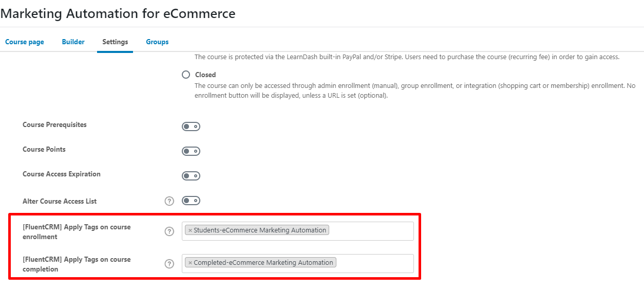The height and width of the screenshot is (289, 644).
Task: Select the Closed access mode radio button
Action: [x=186, y=75]
